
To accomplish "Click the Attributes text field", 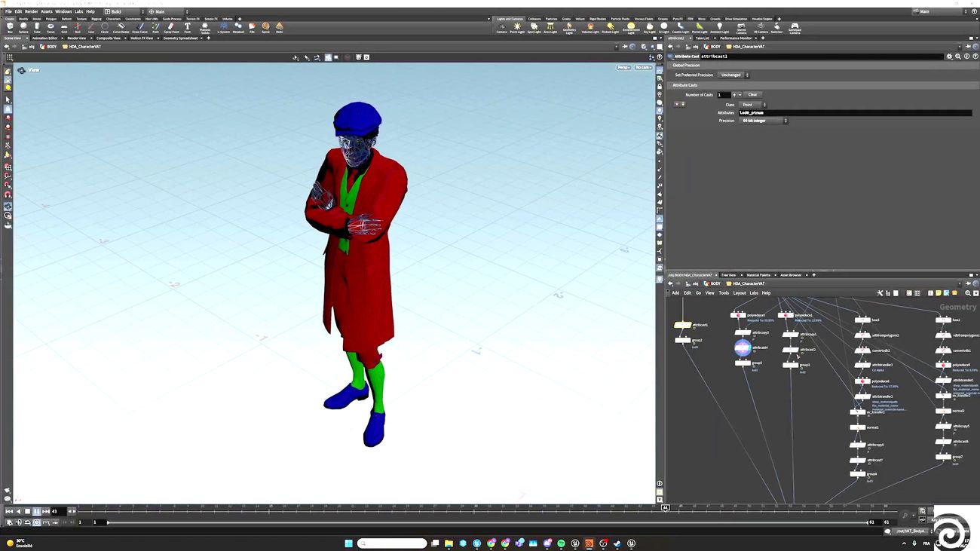I will click(854, 112).
